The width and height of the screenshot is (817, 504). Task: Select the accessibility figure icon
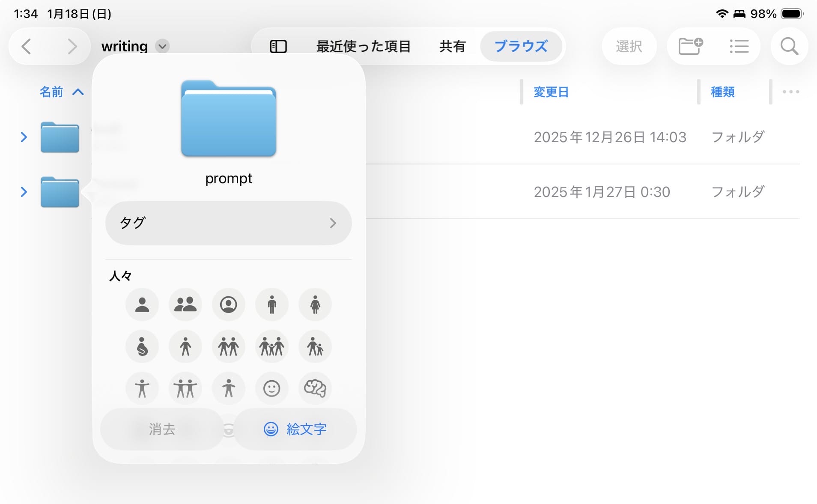click(x=142, y=388)
